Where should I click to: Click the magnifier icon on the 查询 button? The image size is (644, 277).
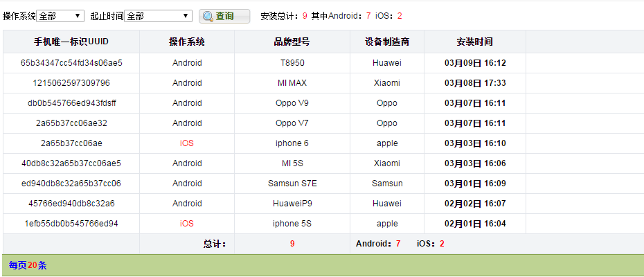(208, 16)
